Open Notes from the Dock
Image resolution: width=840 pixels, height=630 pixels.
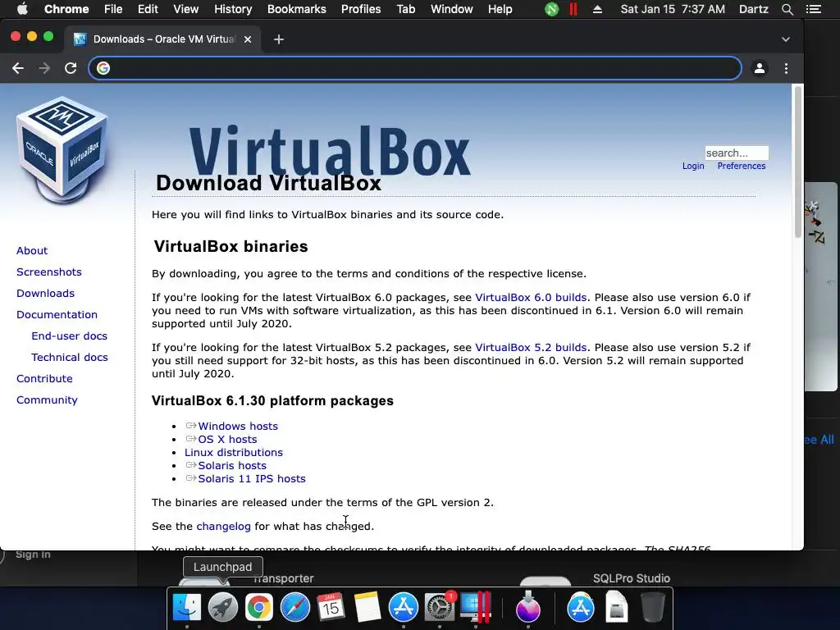coord(367,608)
